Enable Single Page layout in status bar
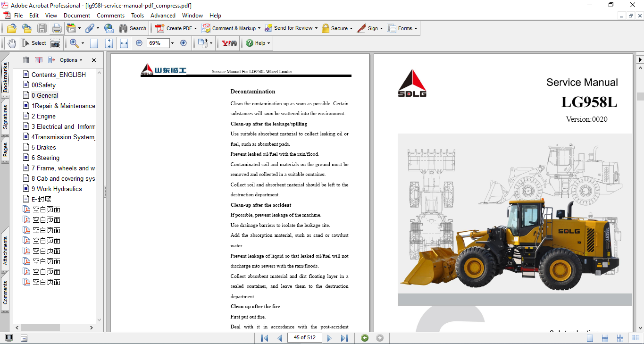The image size is (644, 344). (590, 338)
